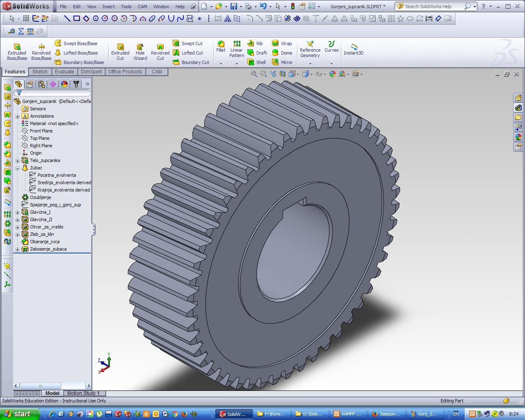This screenshot has width=525, height=420.
Task: Select the Corner Rectangle sketch tool
Action: pos(76,18)
